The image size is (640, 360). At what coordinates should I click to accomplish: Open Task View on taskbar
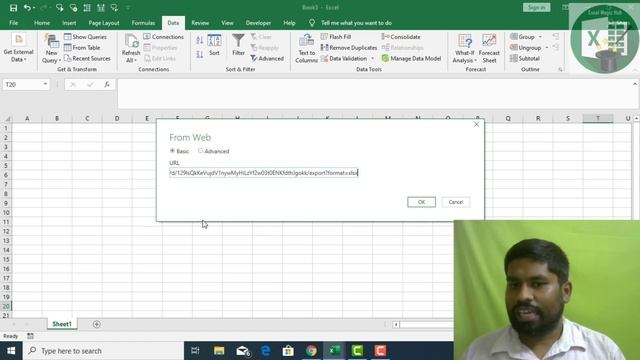(195, 351)
